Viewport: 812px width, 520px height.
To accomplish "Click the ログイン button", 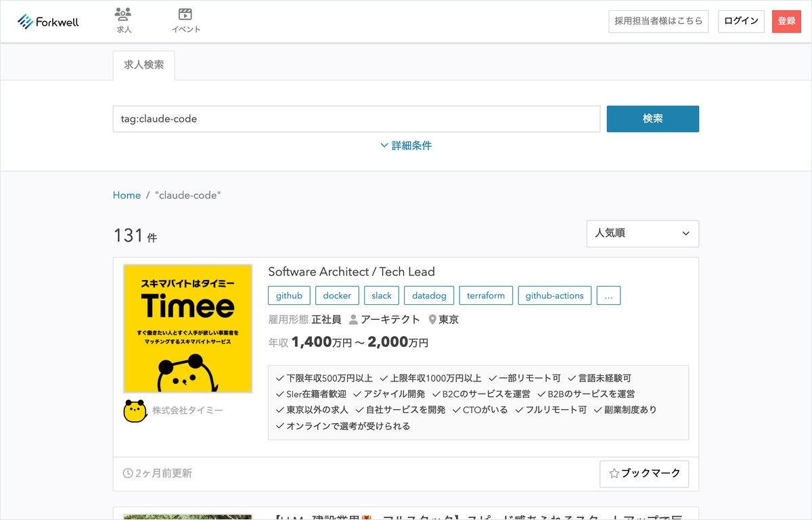I will pyautogui.click(x=741, y=21).
